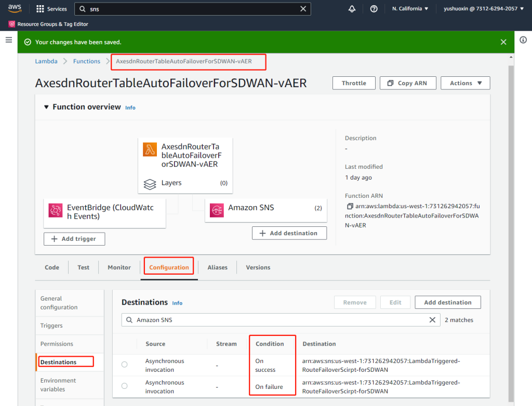The height and width of the screenshot is (406, 532).
Task: Dismiss the green saved changes banner
Action: (x=503, y=42)
